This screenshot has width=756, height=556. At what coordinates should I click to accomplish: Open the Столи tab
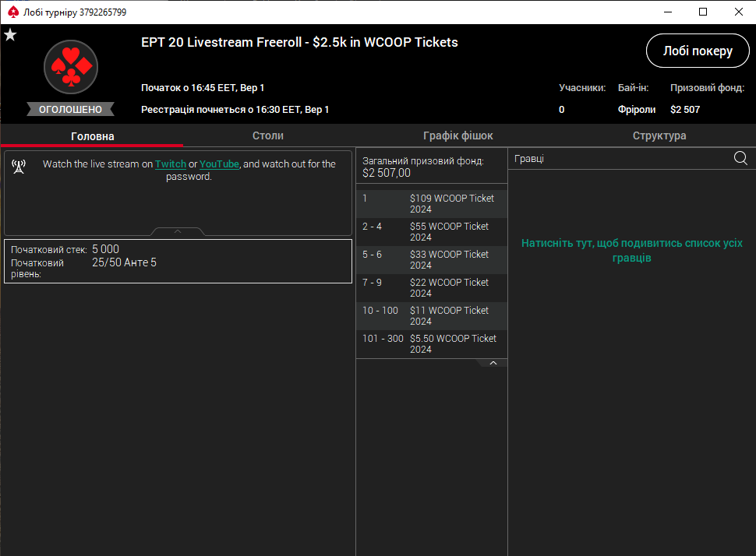pos(268,135)
